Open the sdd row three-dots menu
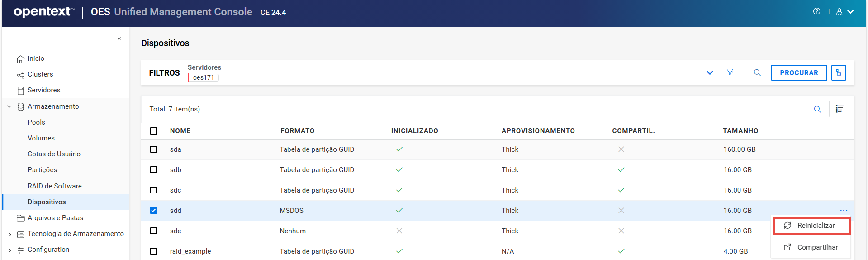 click(844, 211)
